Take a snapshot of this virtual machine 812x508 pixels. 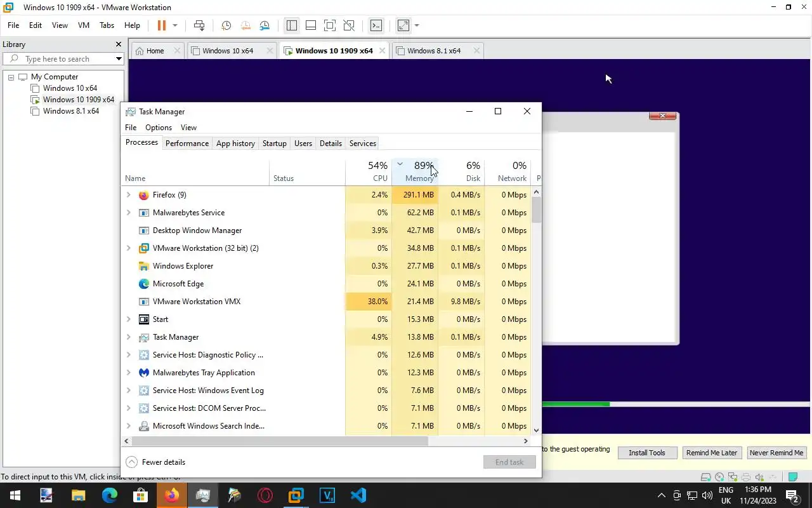tap(226, 25)
